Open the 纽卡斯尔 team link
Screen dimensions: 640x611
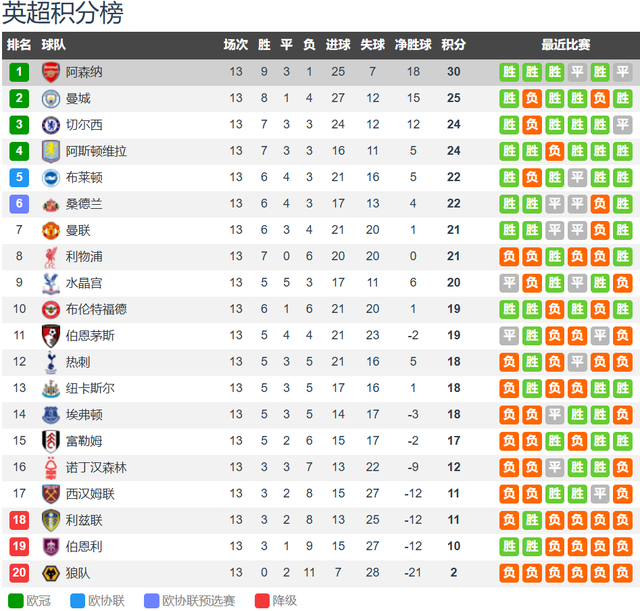click(x=90, y=388)
